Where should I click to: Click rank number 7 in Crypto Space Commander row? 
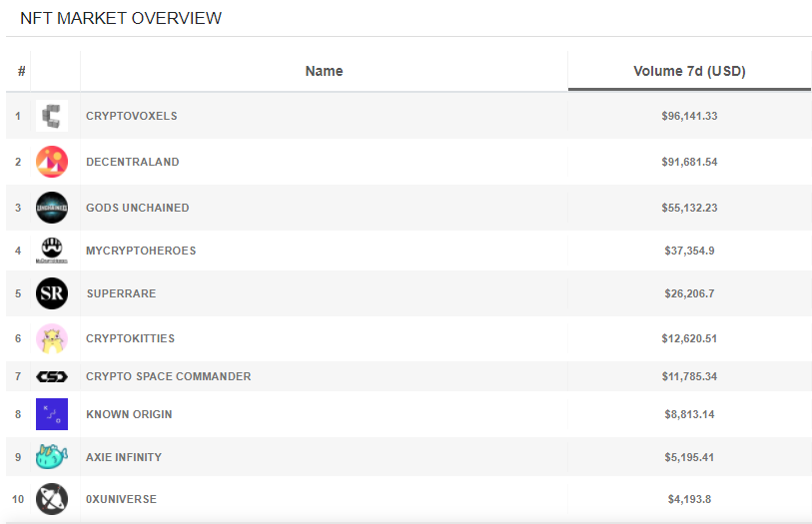click(18, 376)
